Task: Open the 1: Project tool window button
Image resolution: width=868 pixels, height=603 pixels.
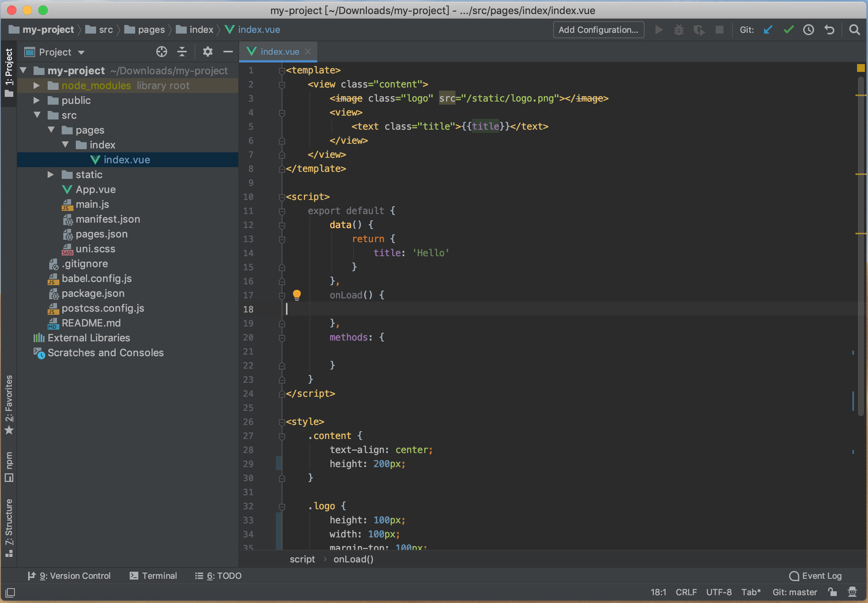Action: 9,73
